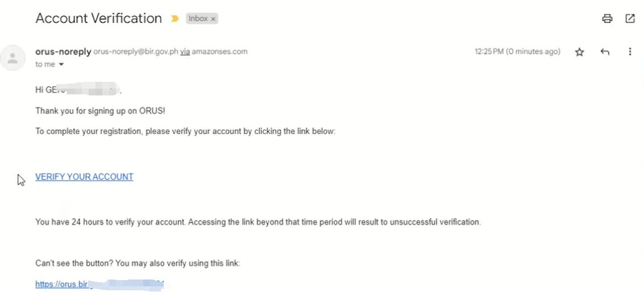The width and height of the screenshot is (644, 292).
Task: Open the three-dot More options menu
Action: pos(630,52)
